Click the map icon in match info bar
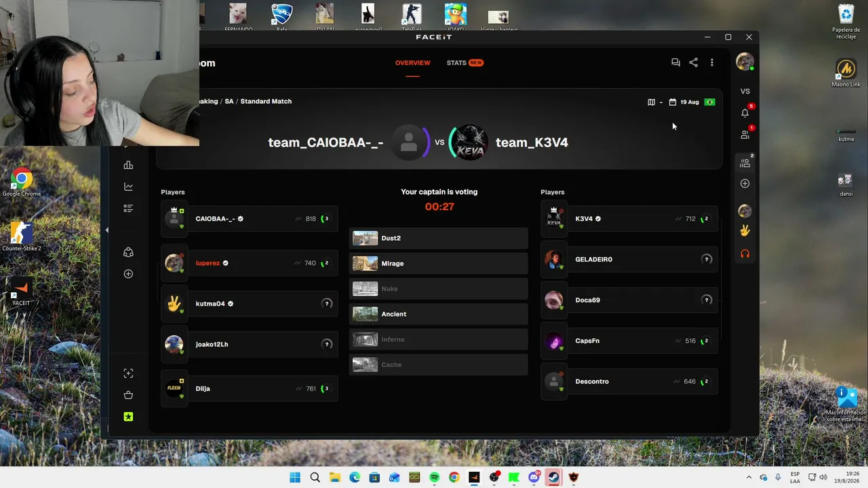This screenshot has height=488, width=868. (x=651, y=102)
